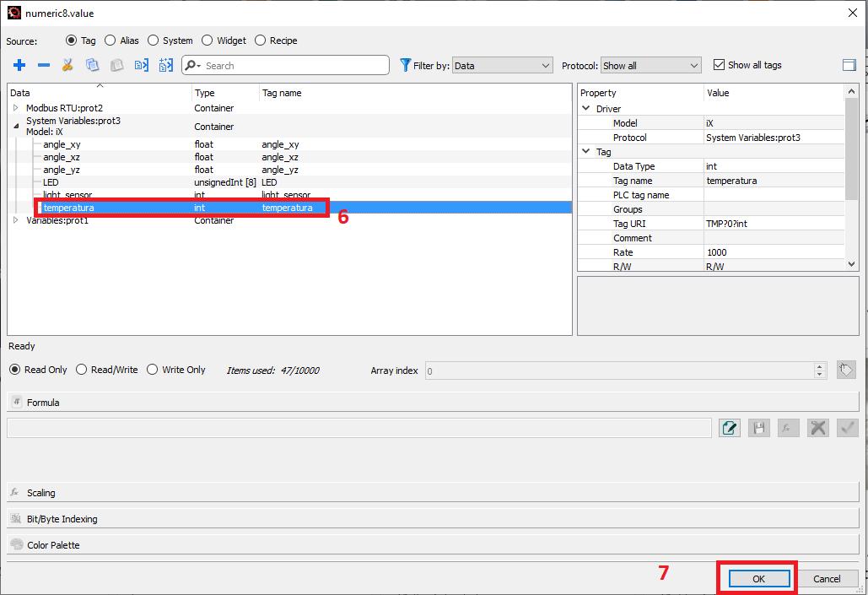
Task: Click the panel layout icon at top right
Action: (x=849, y=65)
